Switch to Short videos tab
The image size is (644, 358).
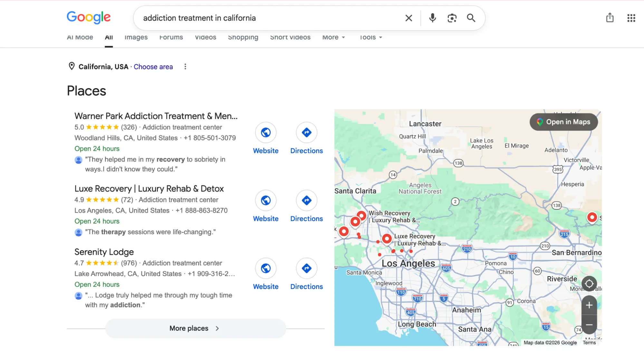click(290, 37)
